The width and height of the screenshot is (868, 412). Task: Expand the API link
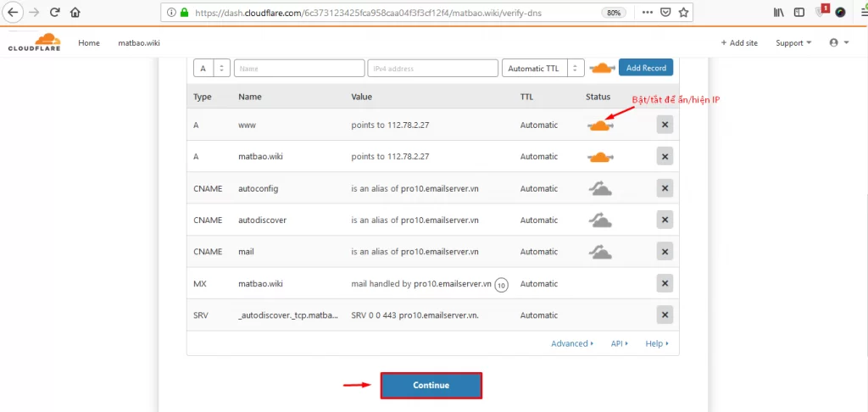pos(620,343)
